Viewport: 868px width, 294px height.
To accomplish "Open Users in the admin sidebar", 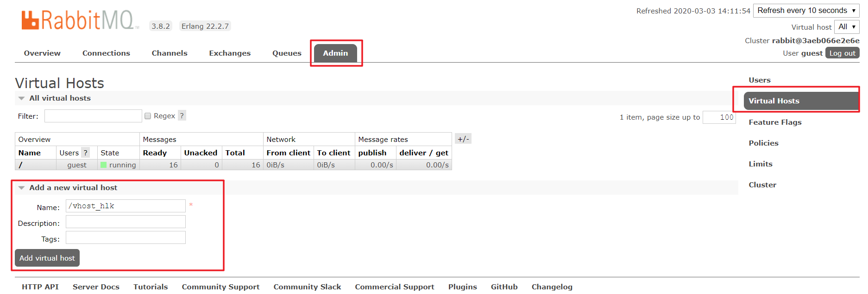I will 760,80.
